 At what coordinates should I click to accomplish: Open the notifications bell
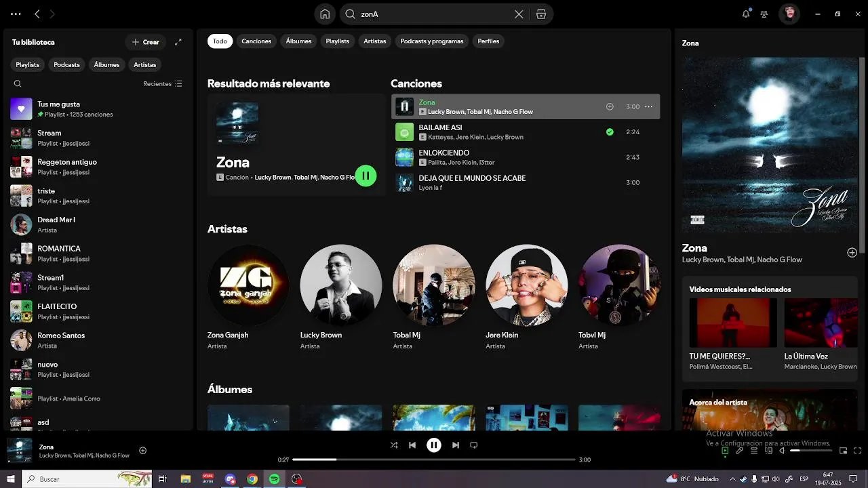tap(746, 14)
